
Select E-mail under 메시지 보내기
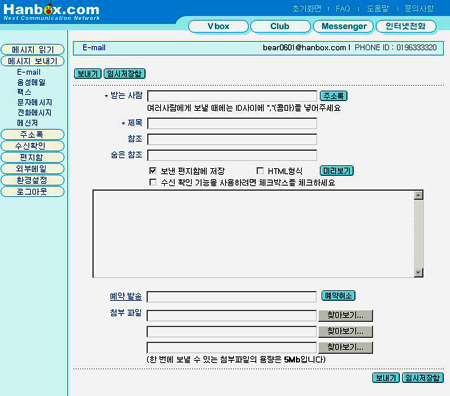tap(29, 72)
